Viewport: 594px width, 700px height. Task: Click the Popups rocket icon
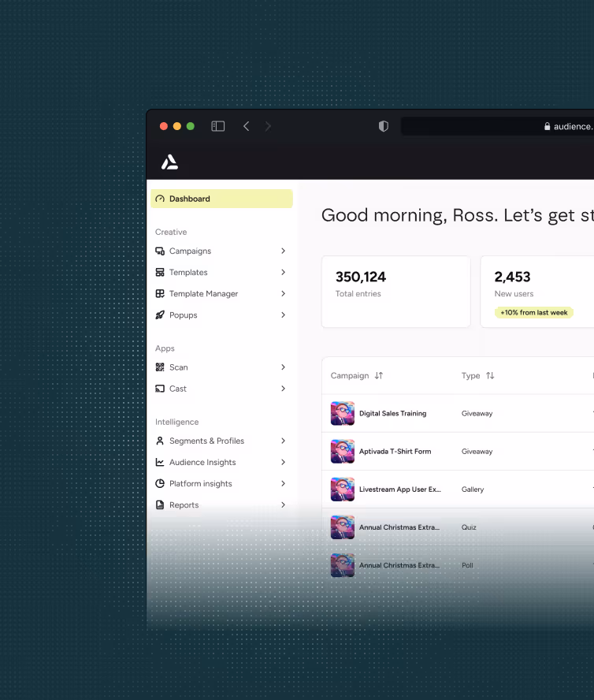160,315
